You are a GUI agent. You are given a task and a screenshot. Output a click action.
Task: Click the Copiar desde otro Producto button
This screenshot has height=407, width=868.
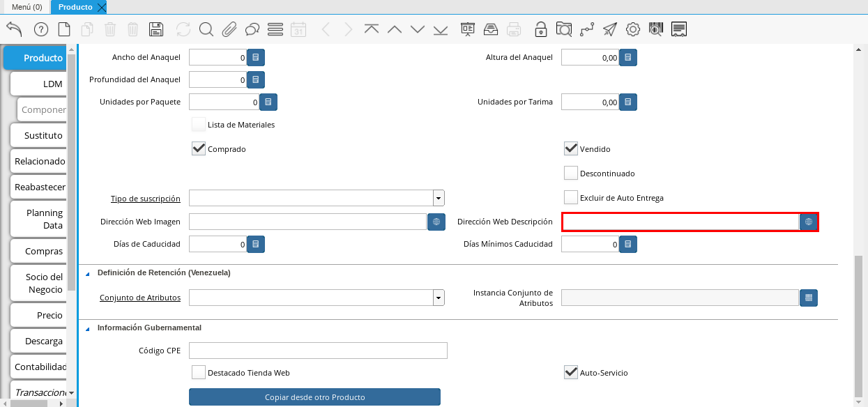click(314, 397)
